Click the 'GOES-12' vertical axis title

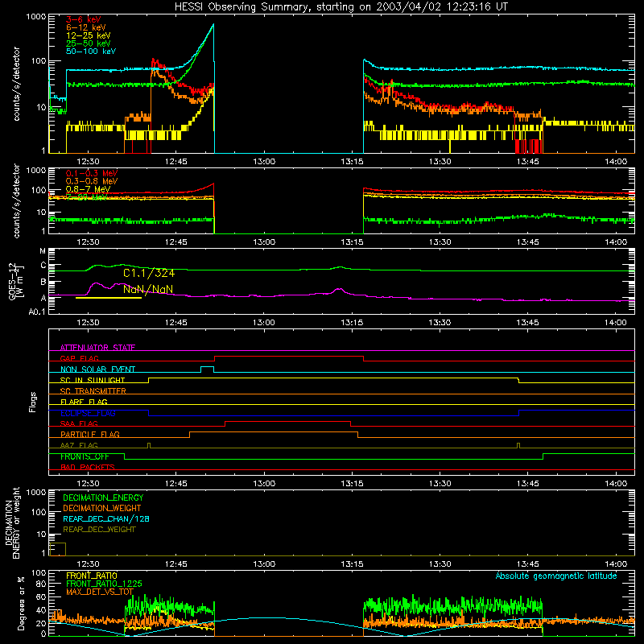[12, 282]
